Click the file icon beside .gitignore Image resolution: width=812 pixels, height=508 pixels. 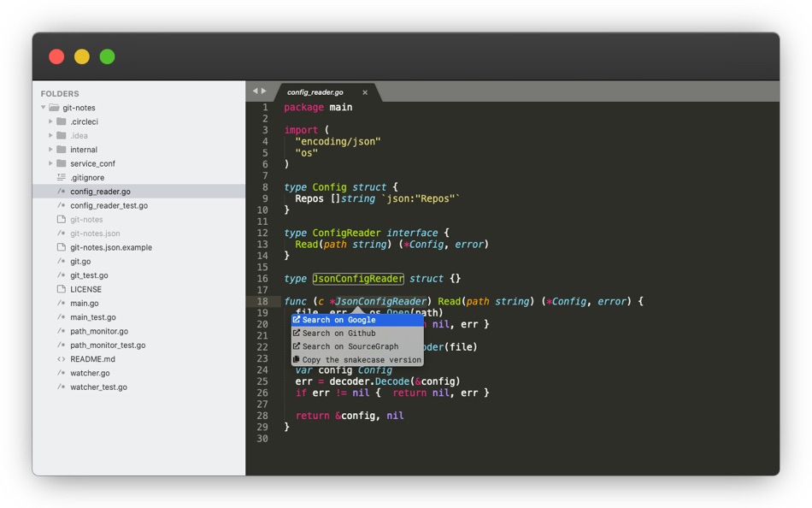61,177
